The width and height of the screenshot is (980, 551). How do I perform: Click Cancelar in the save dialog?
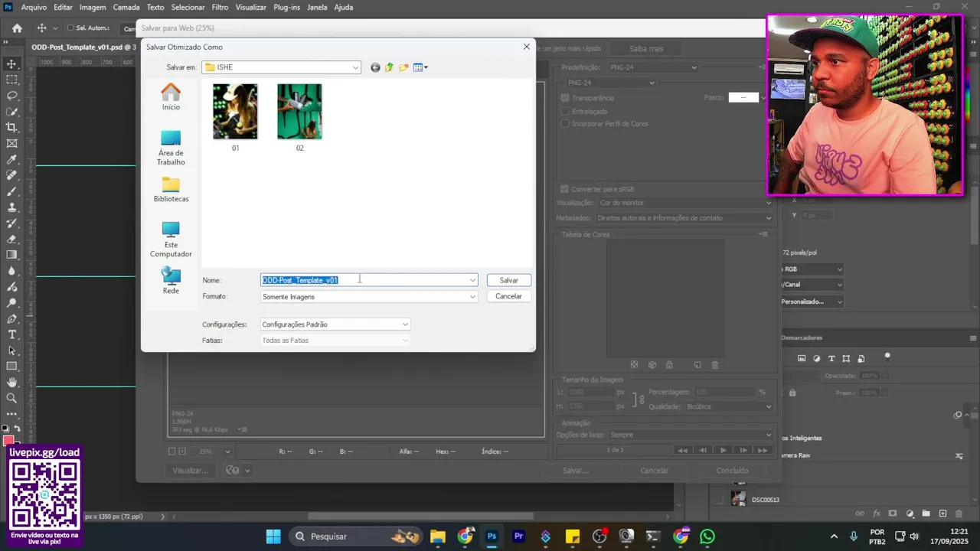(x=508, y=296)
